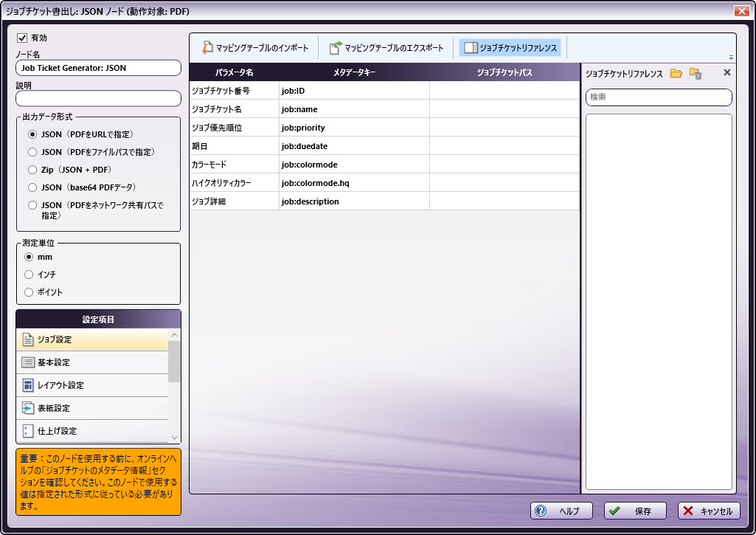Screen dimensions: 756x535
Task: Select JSON（PDFをURLで指定）output format
Action: [32, 134]
